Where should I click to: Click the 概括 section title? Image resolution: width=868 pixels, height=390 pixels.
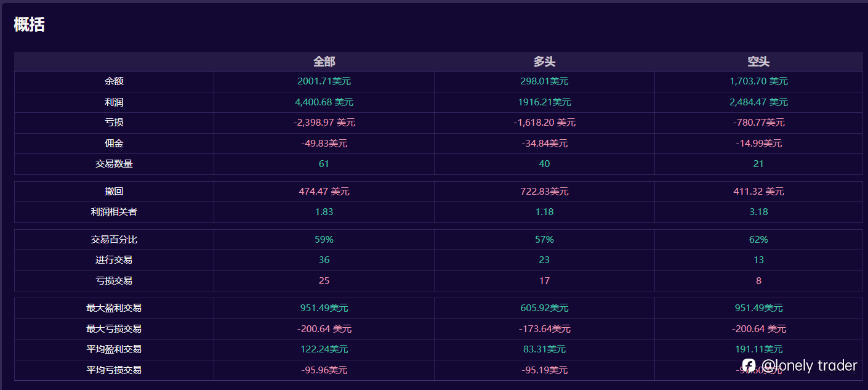[29, 25]
